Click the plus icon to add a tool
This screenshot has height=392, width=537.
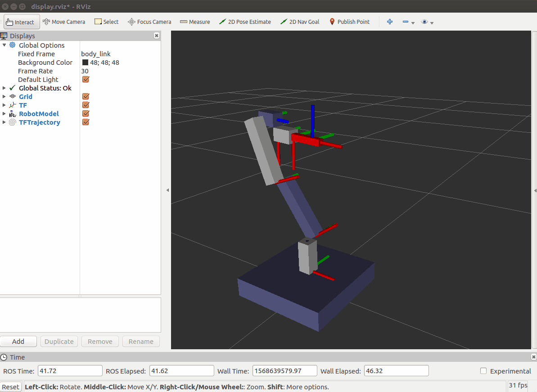coord(389,21)
